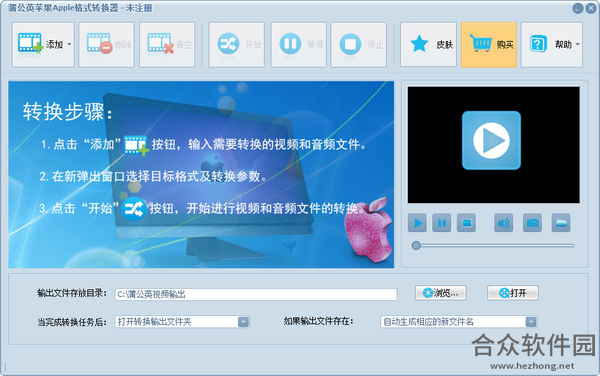Image resolution: width=600 pixels, height=376 pixels.
Task: Expand the 添加 button dropdown arrow
Action: click(69, 44)
